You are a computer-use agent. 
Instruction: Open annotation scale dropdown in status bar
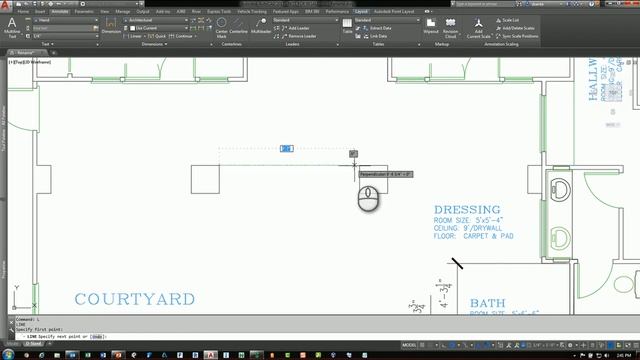pyautogui.click(x=545, y=345)
